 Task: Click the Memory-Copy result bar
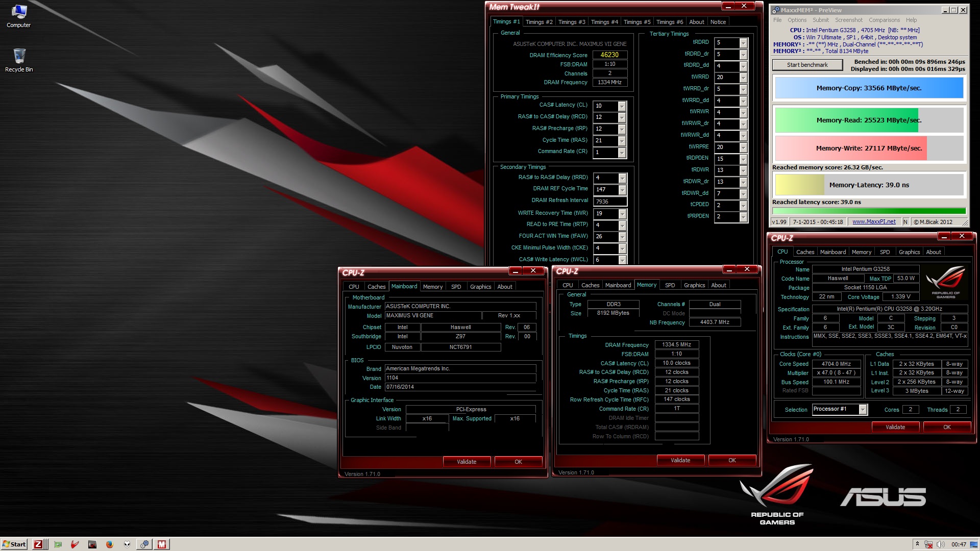click(x=869, y=88)
